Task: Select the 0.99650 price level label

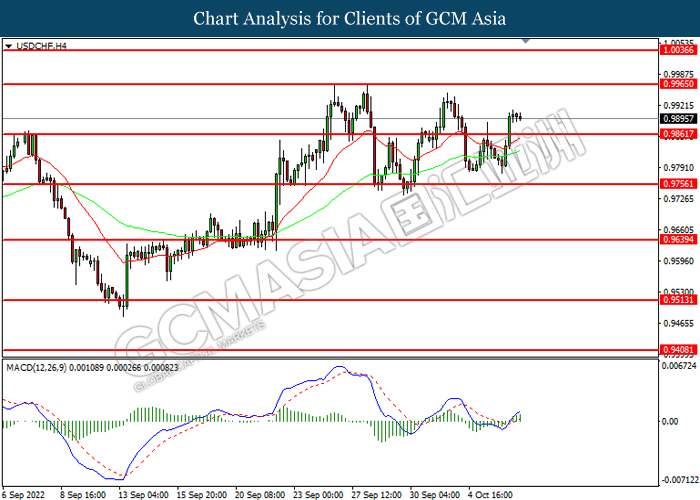Action: [x=678, y=84]
